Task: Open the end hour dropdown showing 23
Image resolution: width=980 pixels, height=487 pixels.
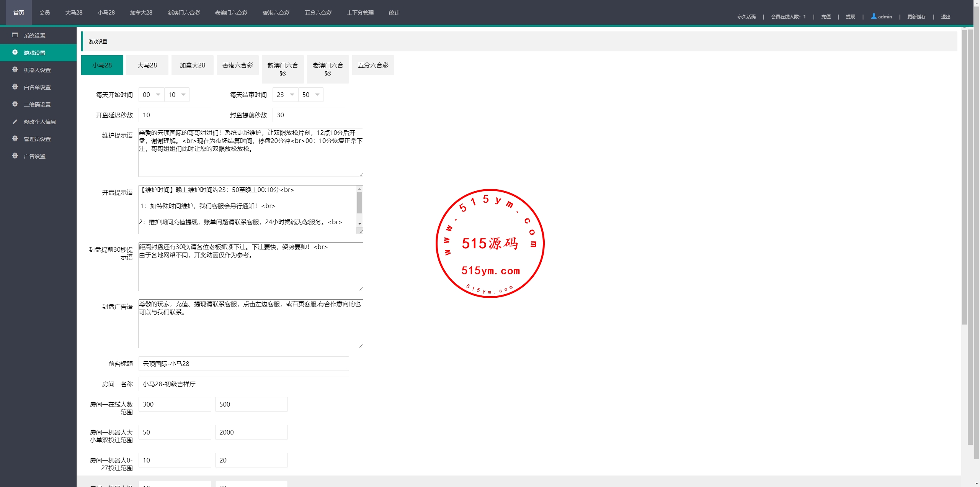Action: coord(285,95)
